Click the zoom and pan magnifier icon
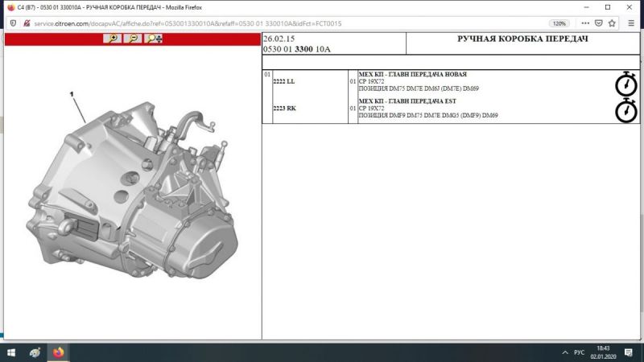Screen dimensions: 644x362 153,39
